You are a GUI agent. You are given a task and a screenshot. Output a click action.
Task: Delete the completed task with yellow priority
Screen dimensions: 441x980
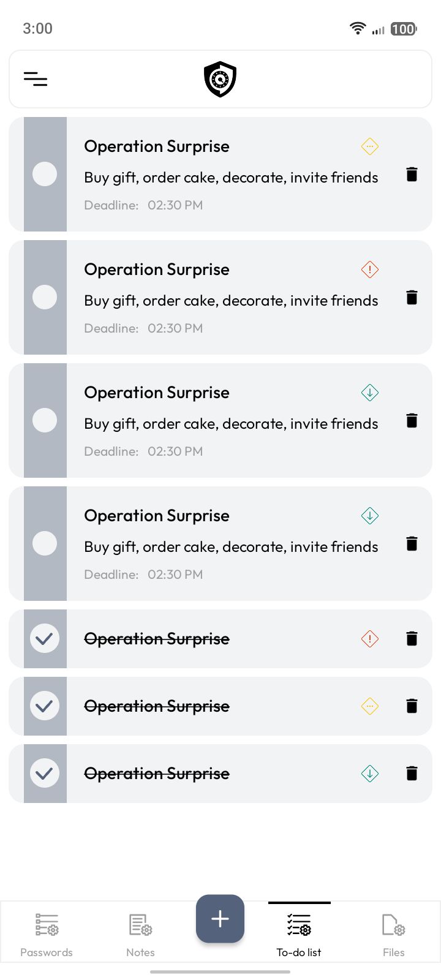(x=412, y=706)
